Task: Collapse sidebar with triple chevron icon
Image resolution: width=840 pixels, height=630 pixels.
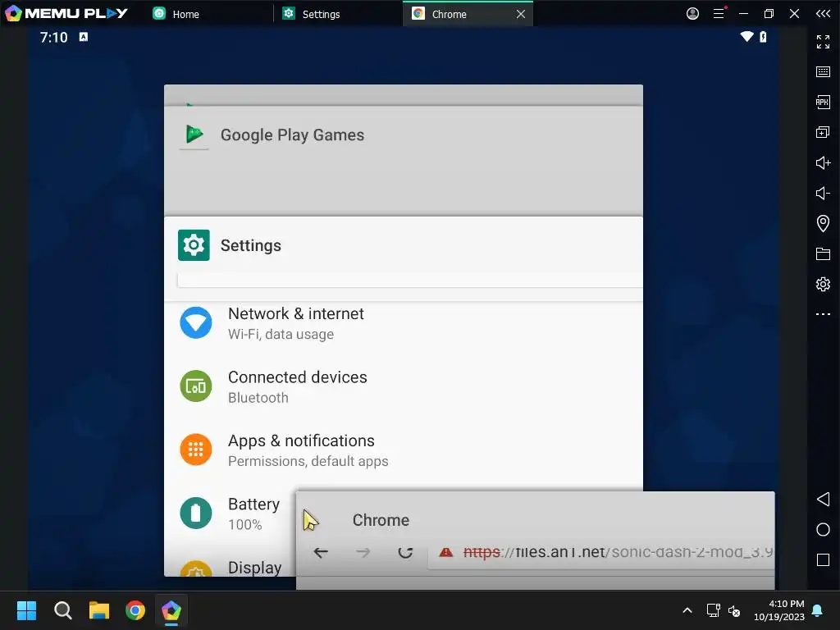Action: [823, 13]
